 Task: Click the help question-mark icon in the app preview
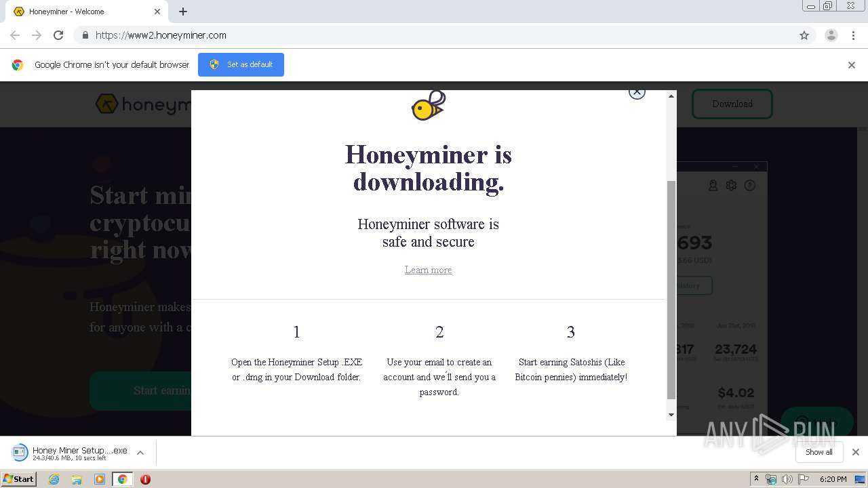tap(750, 185)
